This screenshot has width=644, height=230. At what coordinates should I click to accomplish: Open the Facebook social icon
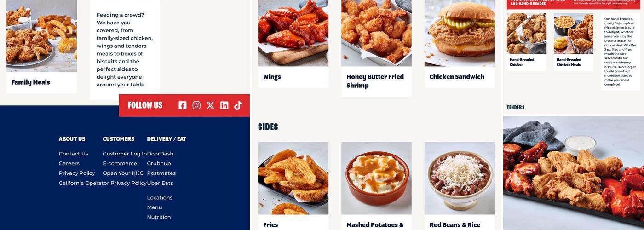tap(183, 105)
